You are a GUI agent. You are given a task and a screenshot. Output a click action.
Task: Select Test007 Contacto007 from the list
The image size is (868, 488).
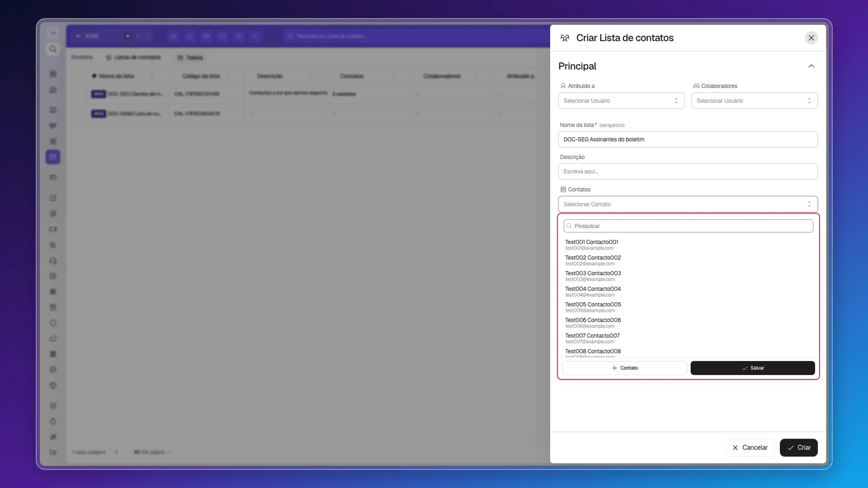(x=688, y=338)
